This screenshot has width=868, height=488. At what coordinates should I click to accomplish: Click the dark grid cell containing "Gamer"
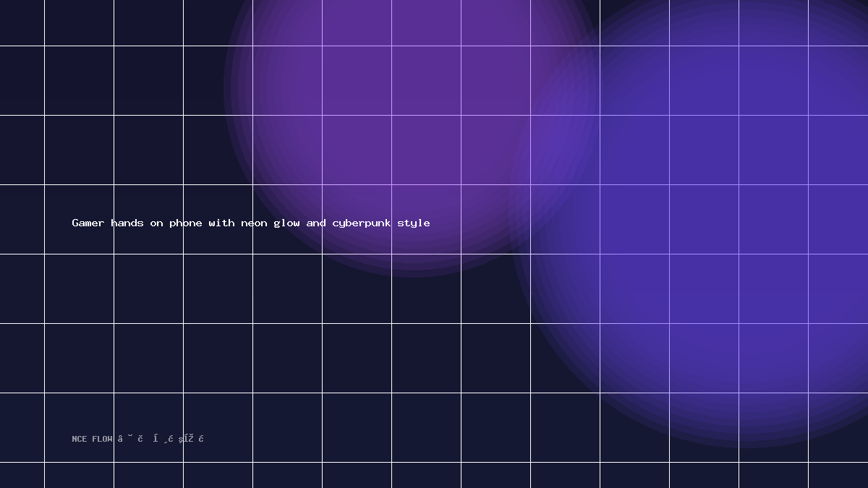(x=79, y=219)
